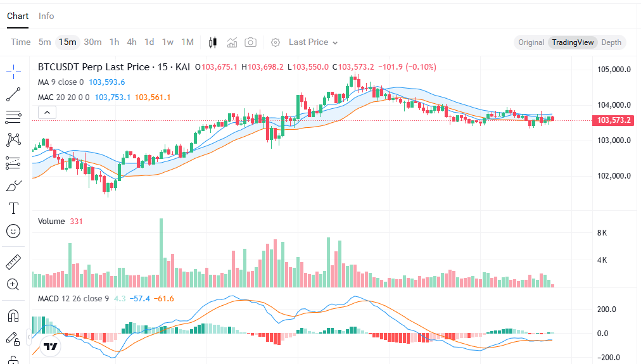Viewport: 641px width, 364px height.
Task: Toggle lock all drawings padlock
Action: (x=13, y=360)
